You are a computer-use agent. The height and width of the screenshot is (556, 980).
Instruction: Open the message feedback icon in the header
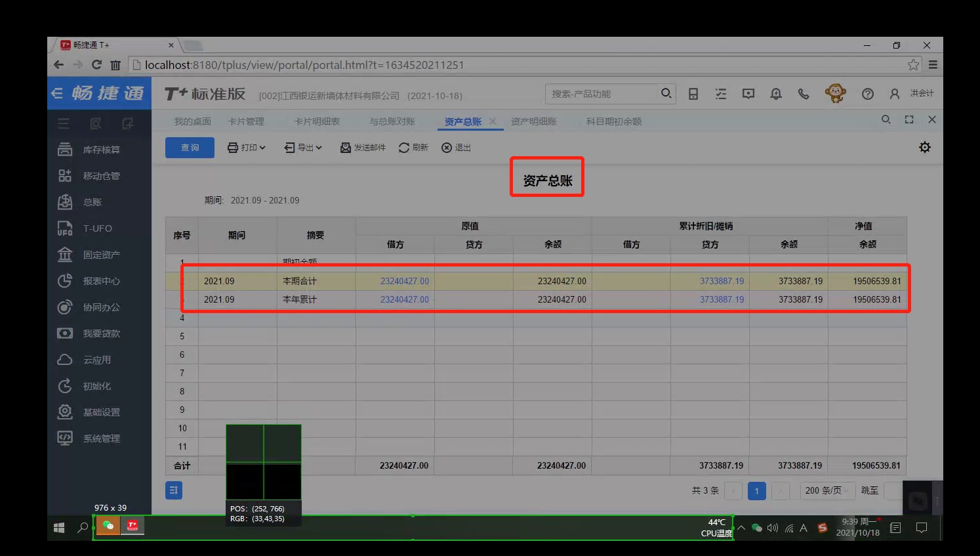coord(748,94)
